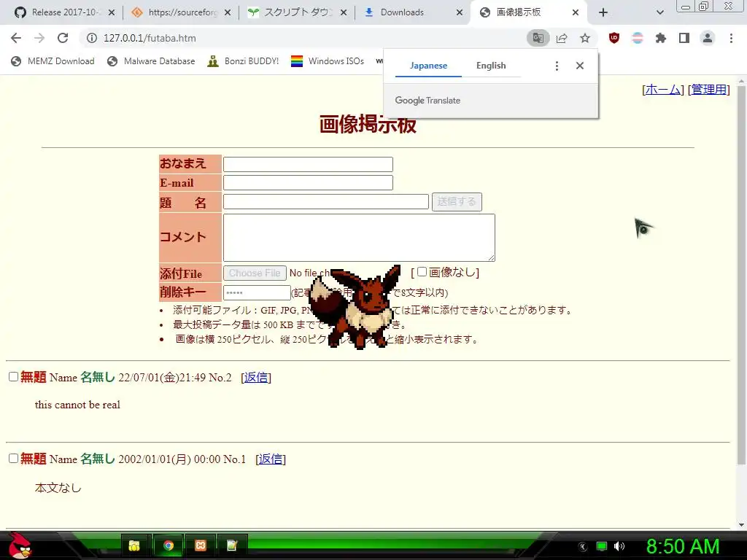Focus the 削除キー password field
747x560 pixels.
pos(257,292)
